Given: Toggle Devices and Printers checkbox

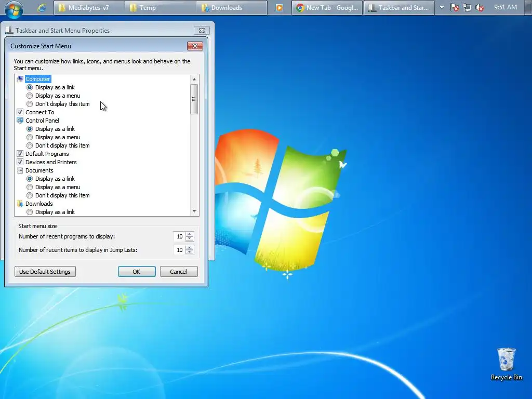Looking at the screenshot, I should [20, 162].
